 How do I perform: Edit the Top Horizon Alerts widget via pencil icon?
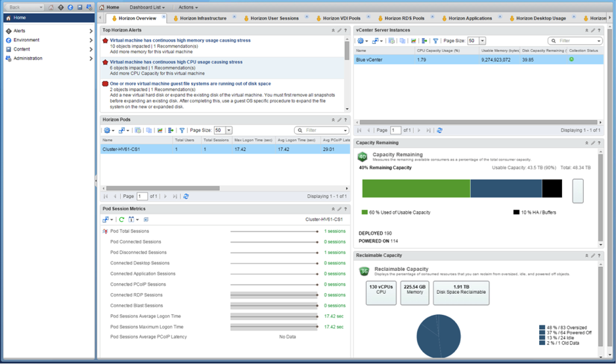pyautogui.click(x=340, y=30)
